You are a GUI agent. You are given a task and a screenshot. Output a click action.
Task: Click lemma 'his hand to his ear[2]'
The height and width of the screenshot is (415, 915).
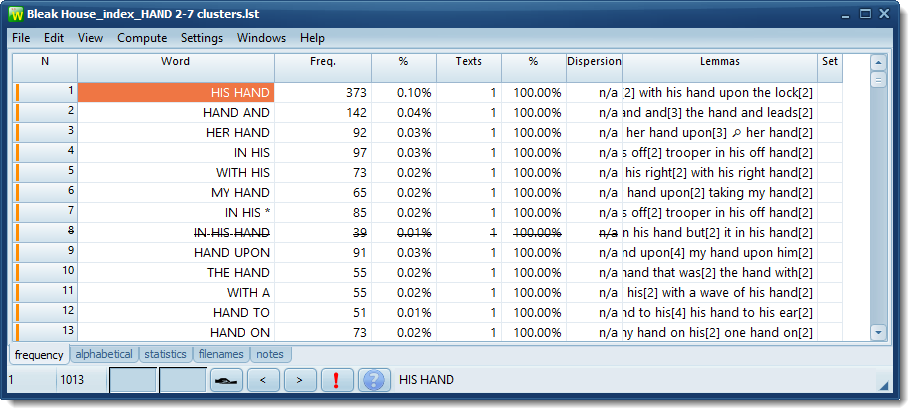(x=750, y=313)
